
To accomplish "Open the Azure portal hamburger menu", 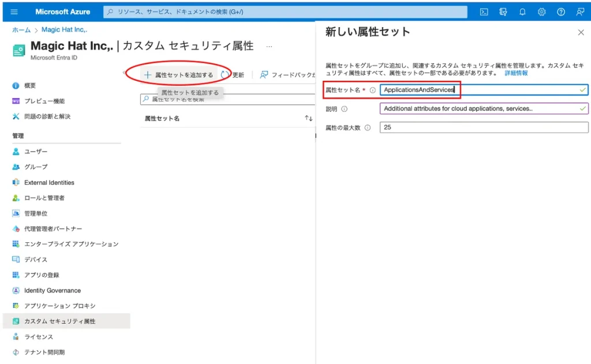I will click(14, 12).
